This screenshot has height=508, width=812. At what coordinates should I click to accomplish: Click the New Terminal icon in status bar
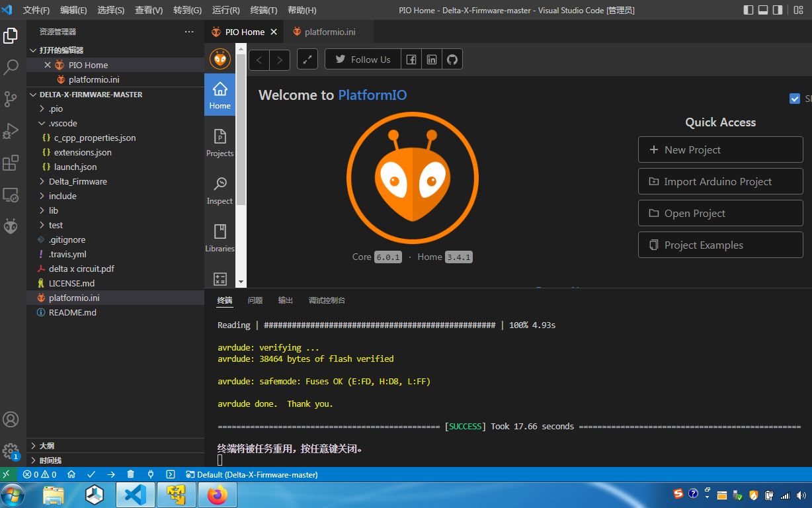171,474
